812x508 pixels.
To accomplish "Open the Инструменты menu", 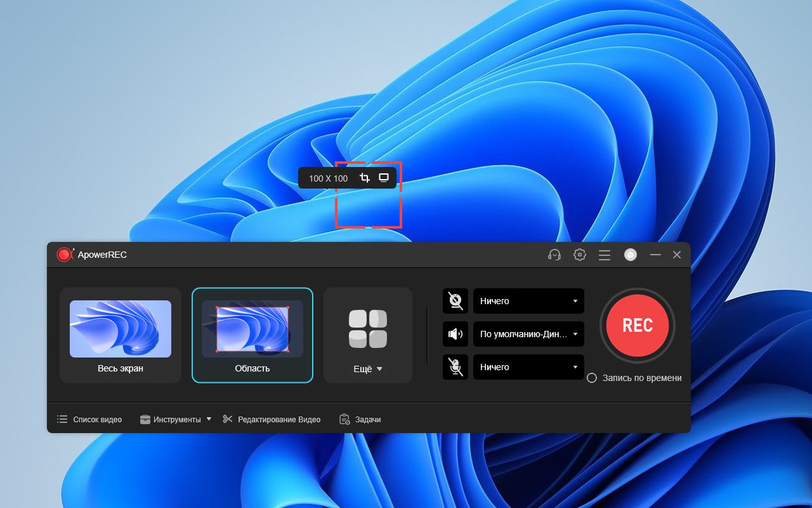I will (176, 420).
